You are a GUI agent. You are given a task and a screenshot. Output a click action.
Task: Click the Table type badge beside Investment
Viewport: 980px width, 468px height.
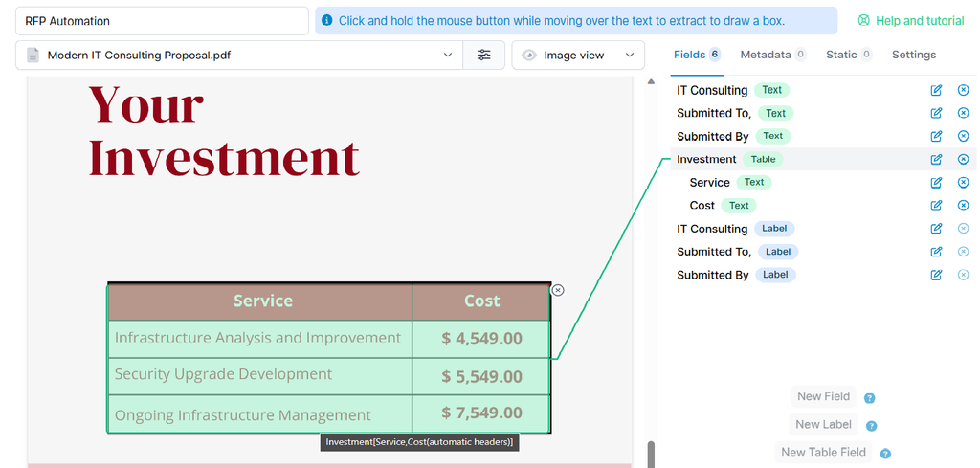click(x=763, y=159)
